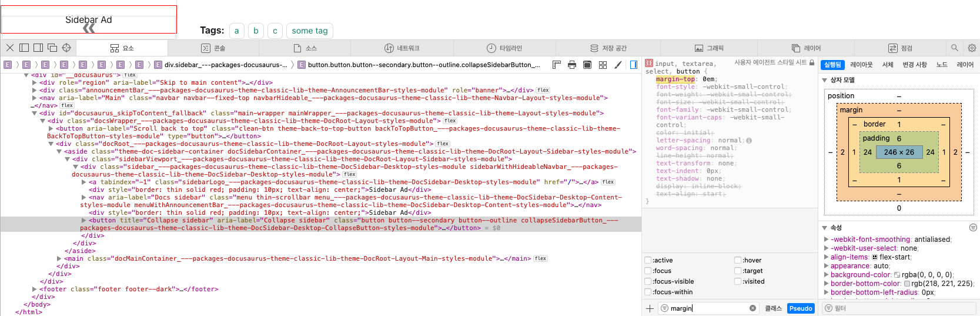
Task: Click the margin filter input field
Action: [x=708, y=308]
